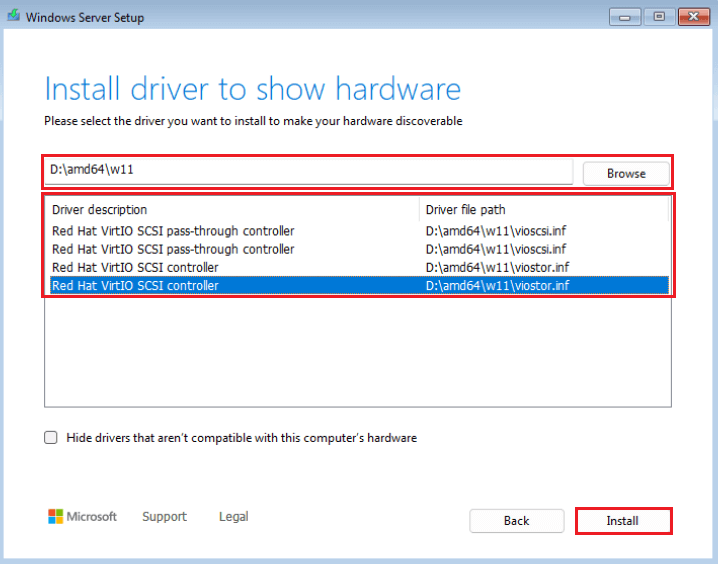Sort by Driver description column header
Image resolution: width=718 pixels, height=564 pixels.
click(x=230, y=209)
